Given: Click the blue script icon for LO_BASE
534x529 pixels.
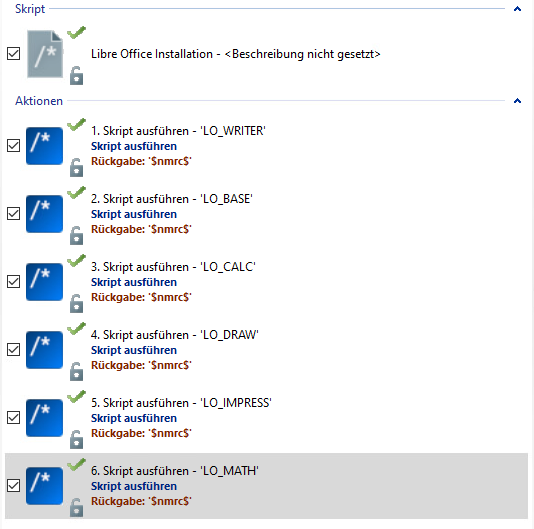Looking at the screenshot, I should tap(45, 214).
